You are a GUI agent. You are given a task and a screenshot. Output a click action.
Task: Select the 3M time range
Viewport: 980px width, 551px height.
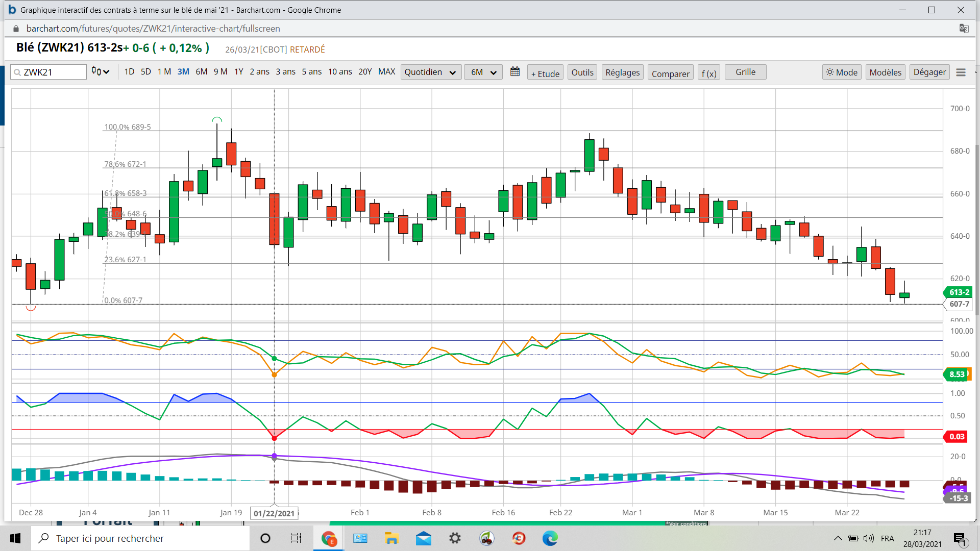(x=183, y=72)
